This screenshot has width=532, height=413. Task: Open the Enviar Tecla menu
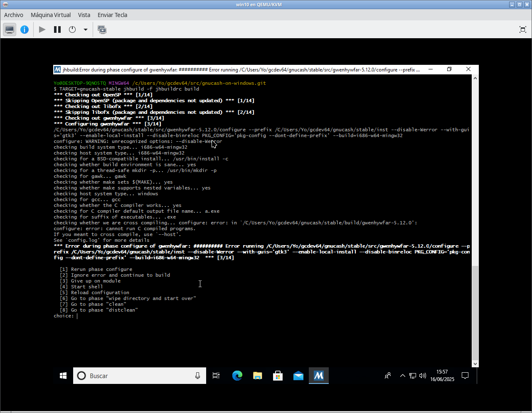(112, 15)
